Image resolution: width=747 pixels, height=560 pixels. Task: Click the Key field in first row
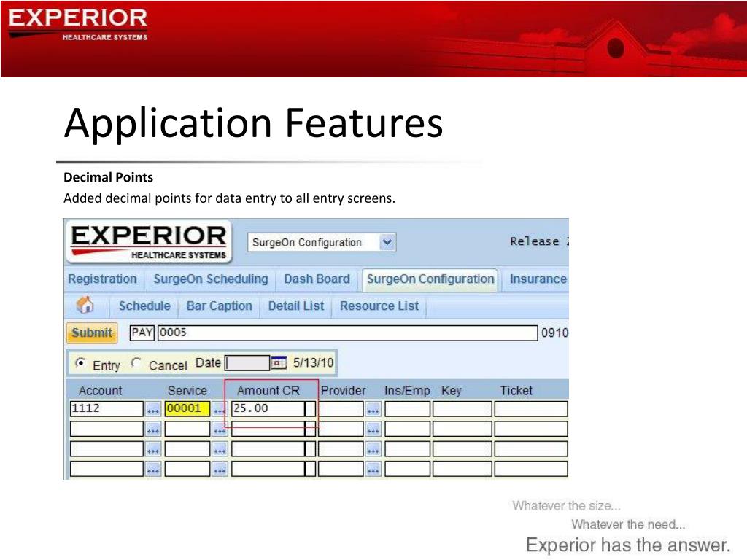[x=462, y=408]
